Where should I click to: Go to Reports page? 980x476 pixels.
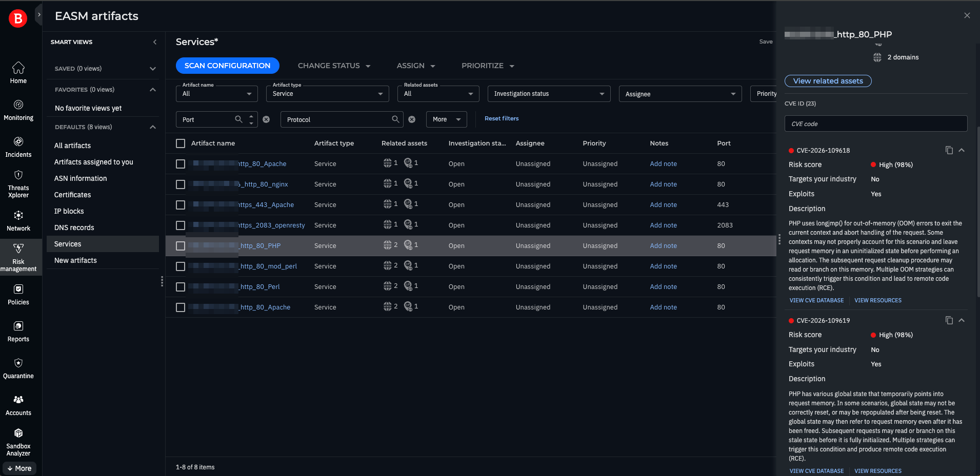tap(18, 332)
